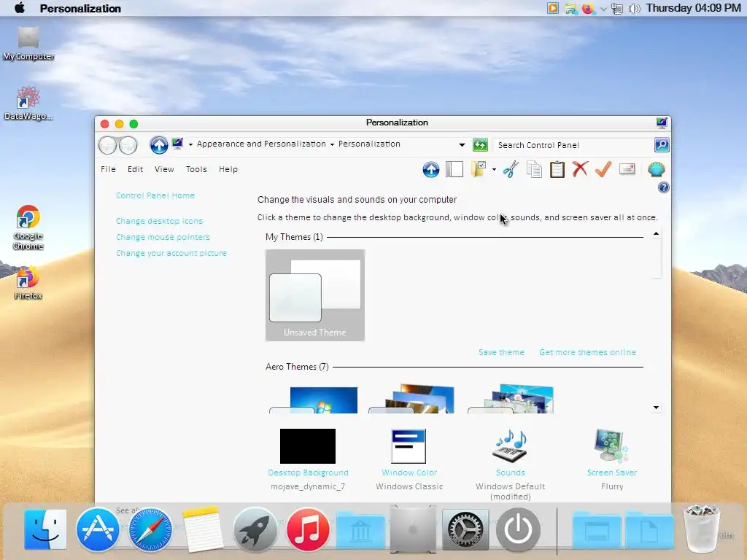Click the blue Up arrow in the toolbar

point(430,169)
